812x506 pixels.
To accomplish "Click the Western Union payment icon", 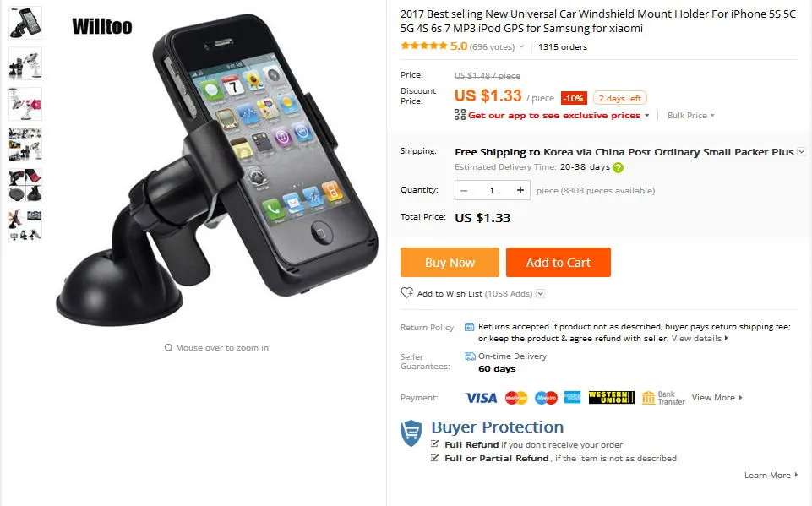I will 611,397.
